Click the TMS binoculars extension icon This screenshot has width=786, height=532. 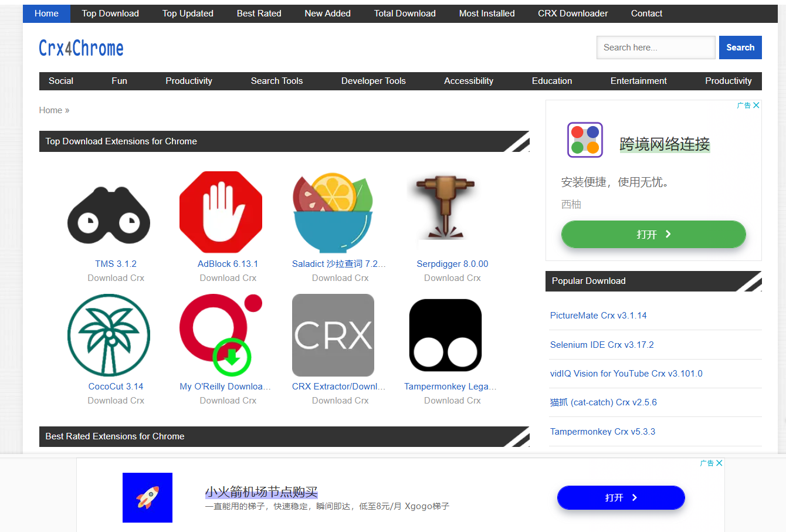pos(109,215)
